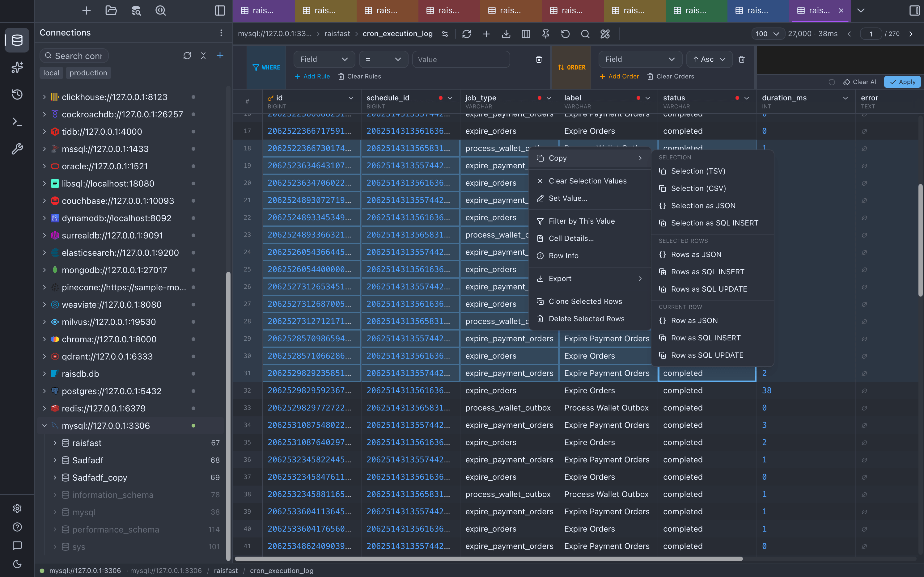Open query history from sidebar
The width and height of the screenshot is (924, 577).
[17, 94]
